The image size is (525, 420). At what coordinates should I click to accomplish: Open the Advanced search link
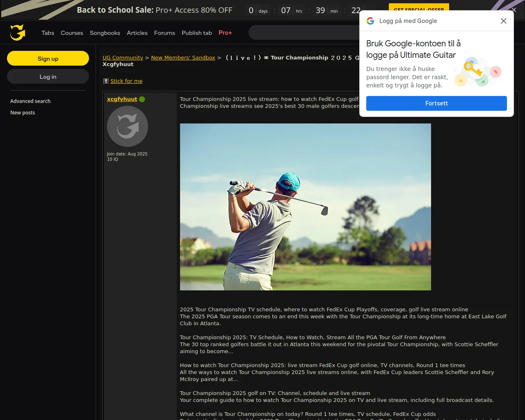[x=30, y=101]
